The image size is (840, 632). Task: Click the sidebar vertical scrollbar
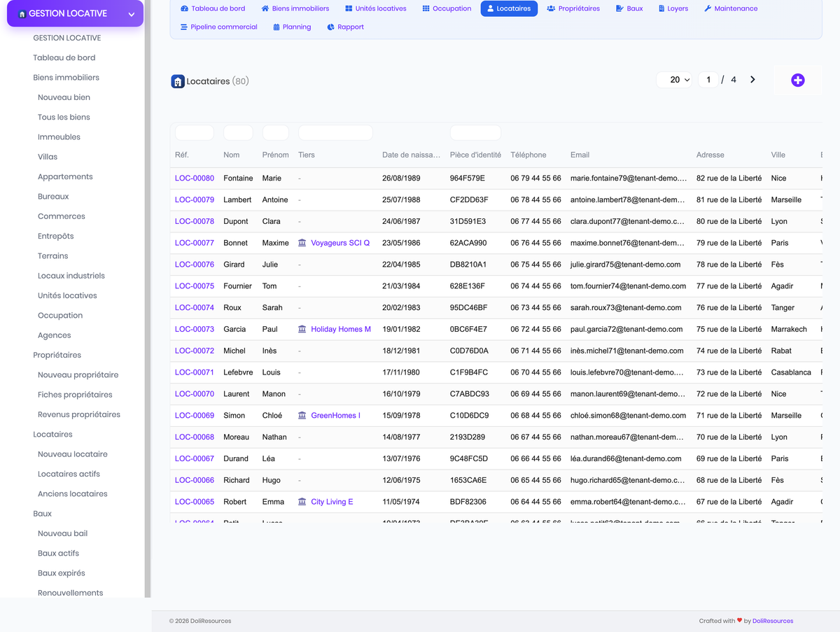click(x=148, y=299)
